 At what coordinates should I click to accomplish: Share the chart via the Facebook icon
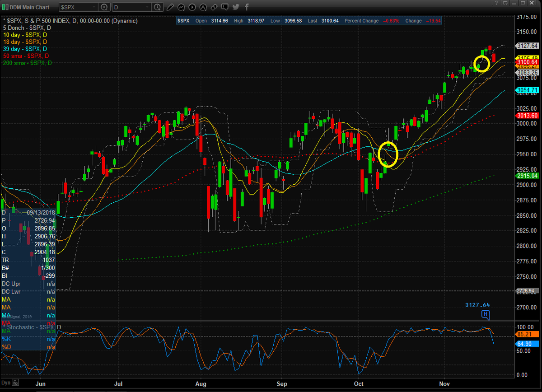click(x=247, y=7)
